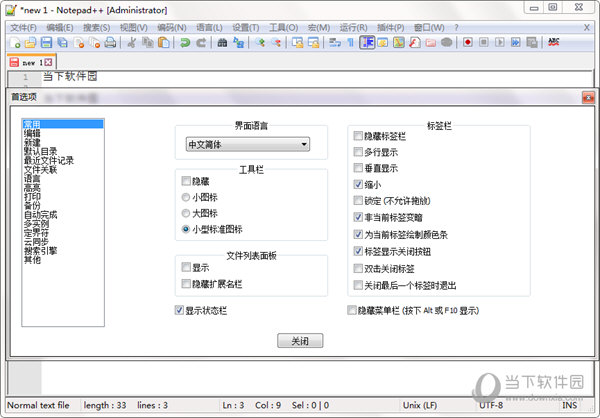Start macro recording with red dot icon
This screenshot has width=600, height=418.
468,42
